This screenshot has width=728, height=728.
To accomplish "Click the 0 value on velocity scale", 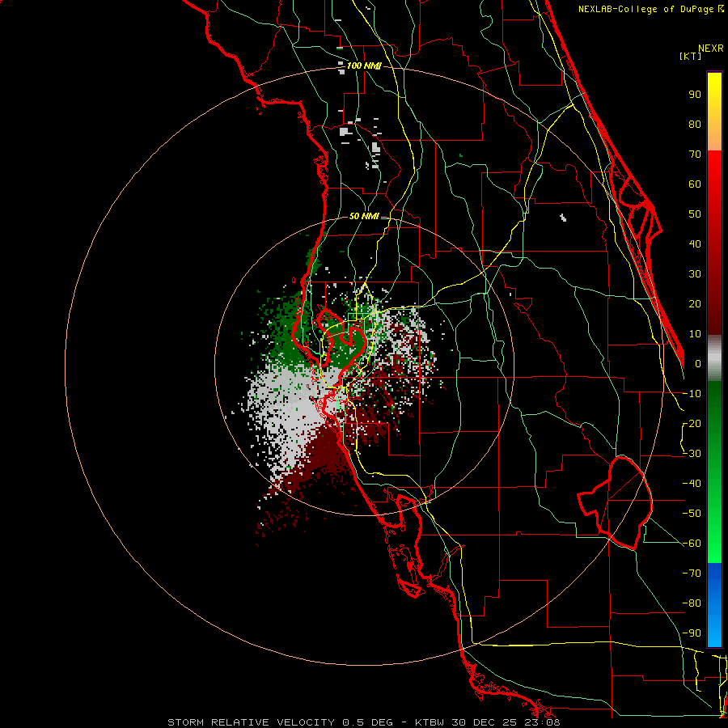I will coord(698,364).
